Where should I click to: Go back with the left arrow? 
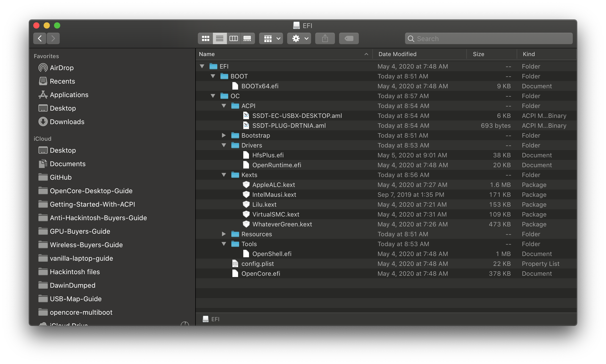click(x=40, y=39)
